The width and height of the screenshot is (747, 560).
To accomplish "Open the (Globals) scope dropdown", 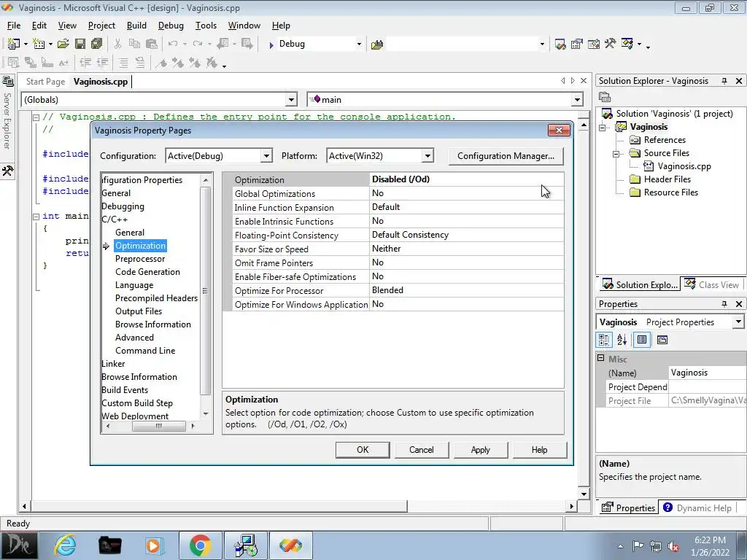I will tap(291, 99).
